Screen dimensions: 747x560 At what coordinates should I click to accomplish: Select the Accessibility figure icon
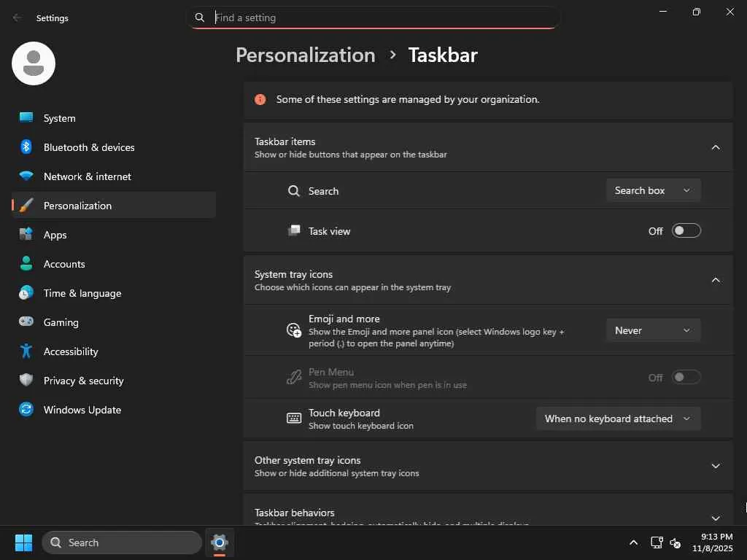pyautogui.click(x=26, y=351)
